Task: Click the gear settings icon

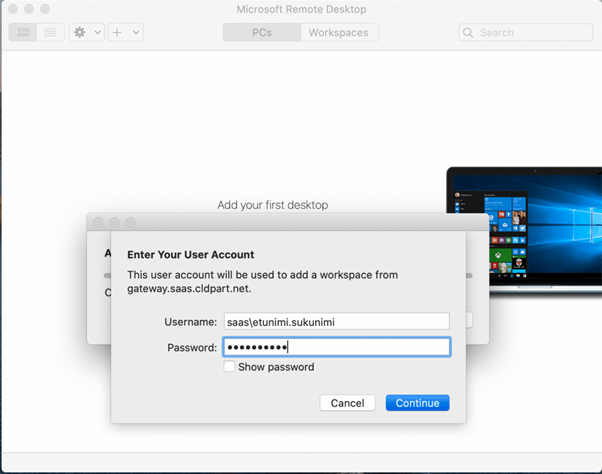Action: click(80, 32)
